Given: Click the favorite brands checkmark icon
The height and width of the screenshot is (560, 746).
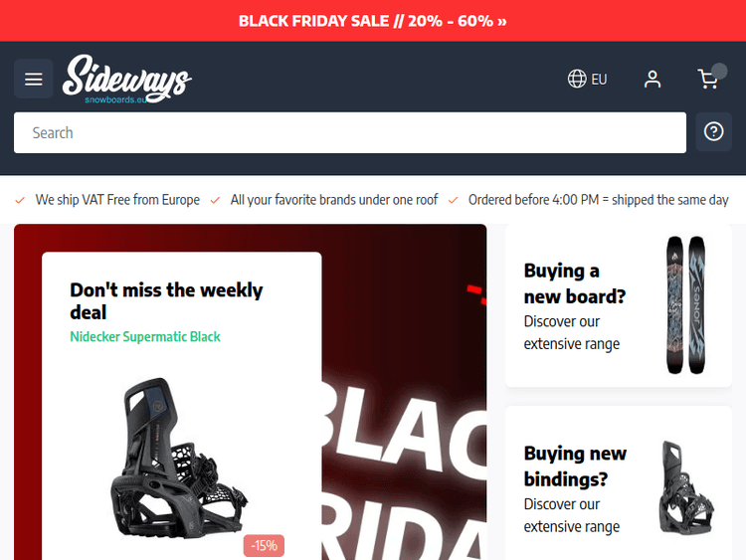Looking at the screenshot, I should [215, 200].
